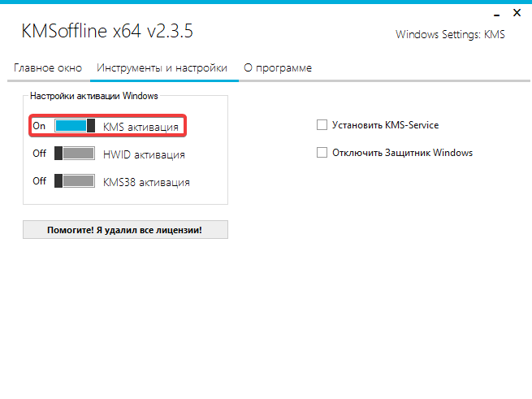Open the О программе tab

(x=278, y=68)
